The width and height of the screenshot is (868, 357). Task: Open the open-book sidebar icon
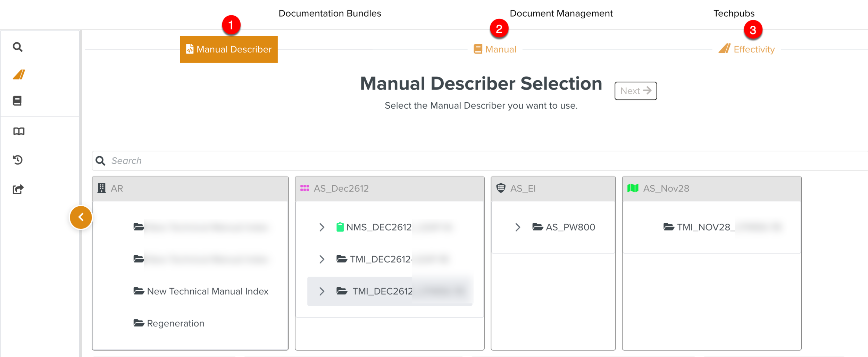pyautogui.click(x=19, y=131)
